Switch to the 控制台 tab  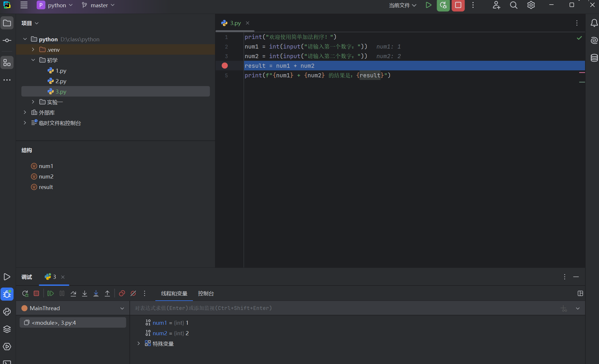tap(206, 294)
